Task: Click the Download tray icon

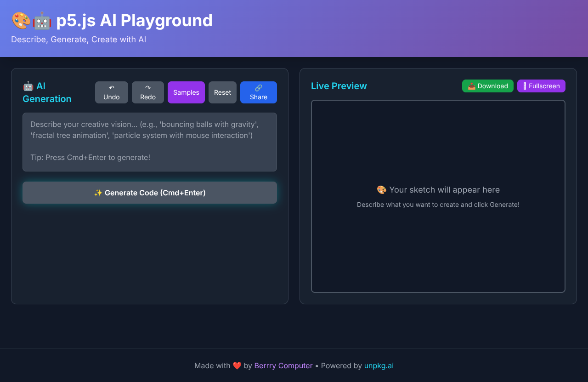Action: click(x=472, y=86)
